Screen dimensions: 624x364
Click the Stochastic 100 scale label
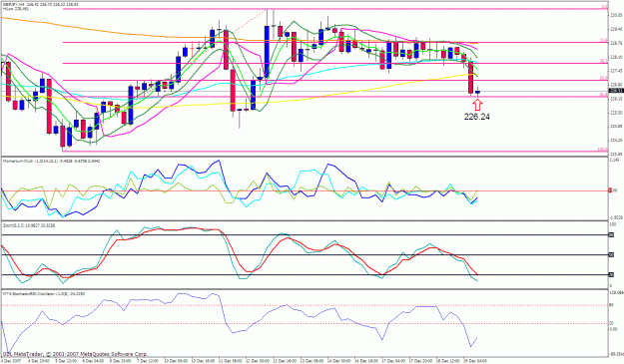tap(613, 225)
